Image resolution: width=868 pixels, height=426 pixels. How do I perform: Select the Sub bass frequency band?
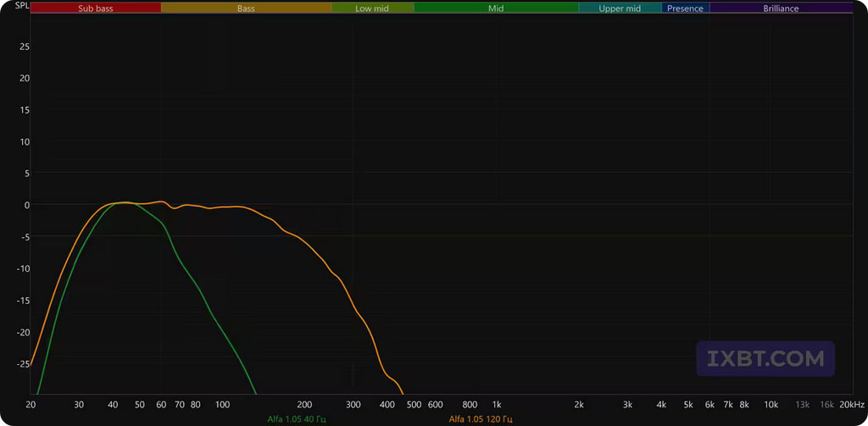click(95, 8)
